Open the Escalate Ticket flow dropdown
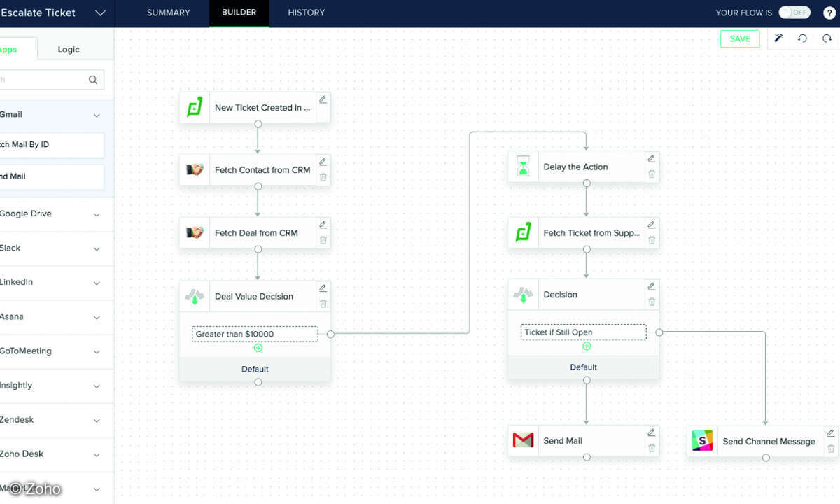Viewport: 840px width, 504px height. tap(100, 13)
